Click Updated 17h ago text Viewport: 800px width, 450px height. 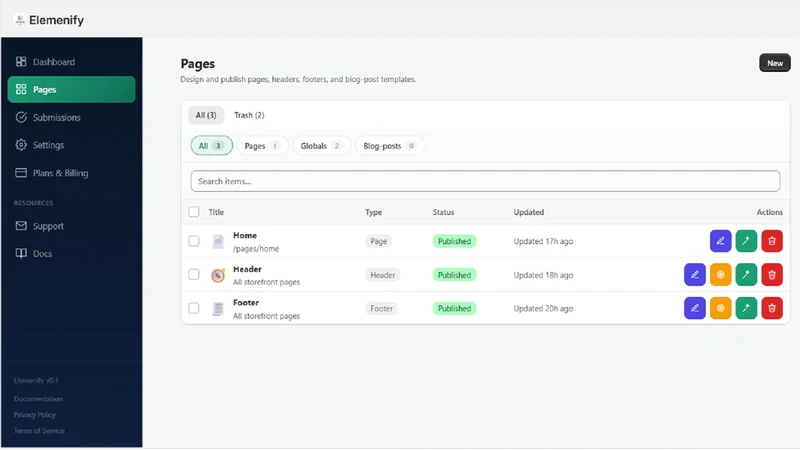(543, 241)
